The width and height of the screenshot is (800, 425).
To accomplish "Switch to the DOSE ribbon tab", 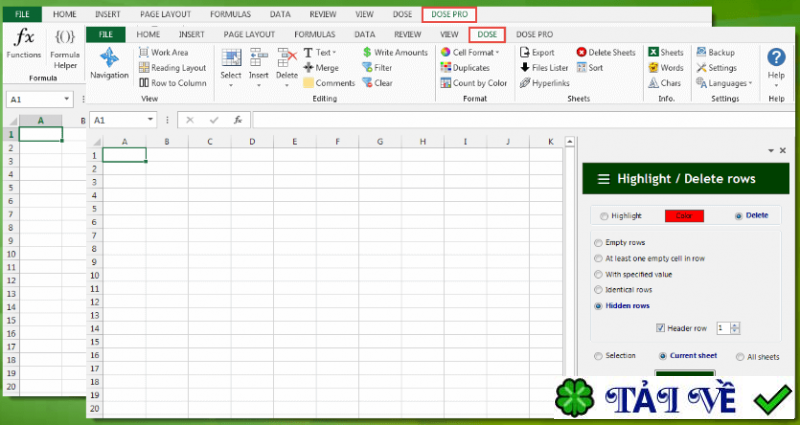I will pos(487,35).
